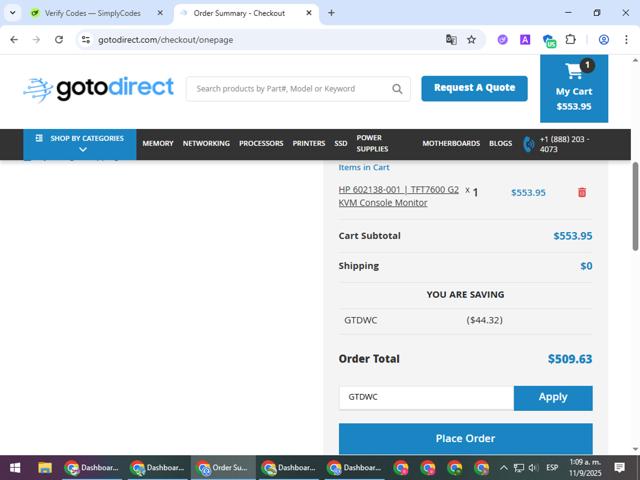View site information icon in address bar
This screenshot has width=640, height=480.
(86, 40)
